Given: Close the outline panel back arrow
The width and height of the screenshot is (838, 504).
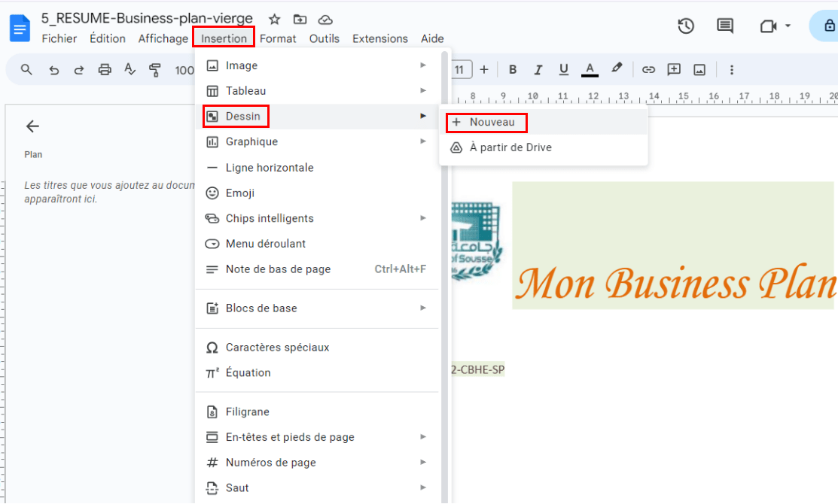Looking at the screenshot, I should 32,126.
